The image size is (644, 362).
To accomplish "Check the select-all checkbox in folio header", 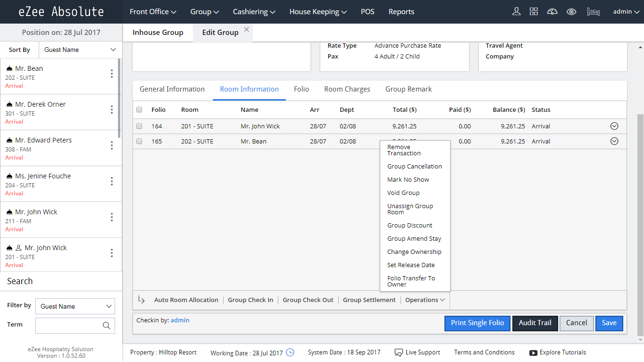I will click(139, 109).
